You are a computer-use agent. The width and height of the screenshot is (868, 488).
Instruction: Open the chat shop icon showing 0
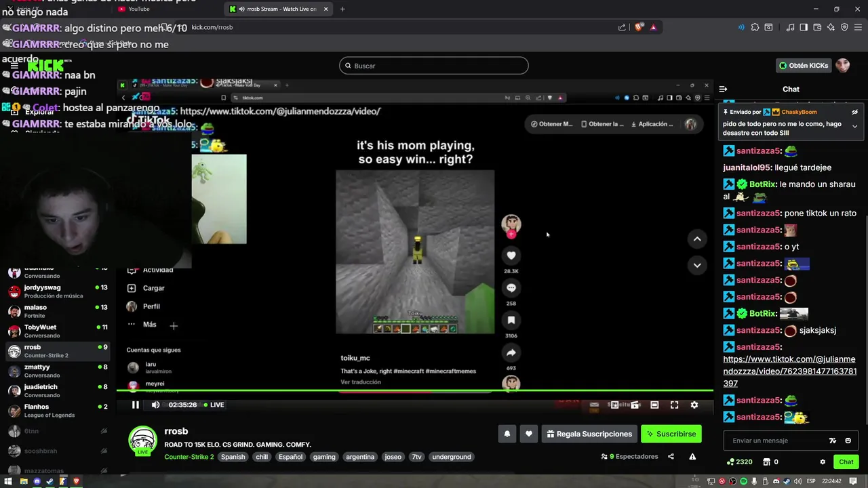click(771, 462)
